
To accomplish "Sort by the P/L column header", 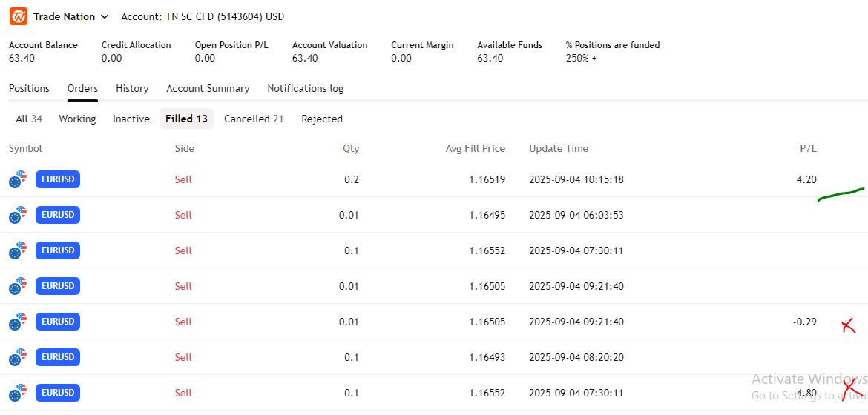I will pos(808,148).
